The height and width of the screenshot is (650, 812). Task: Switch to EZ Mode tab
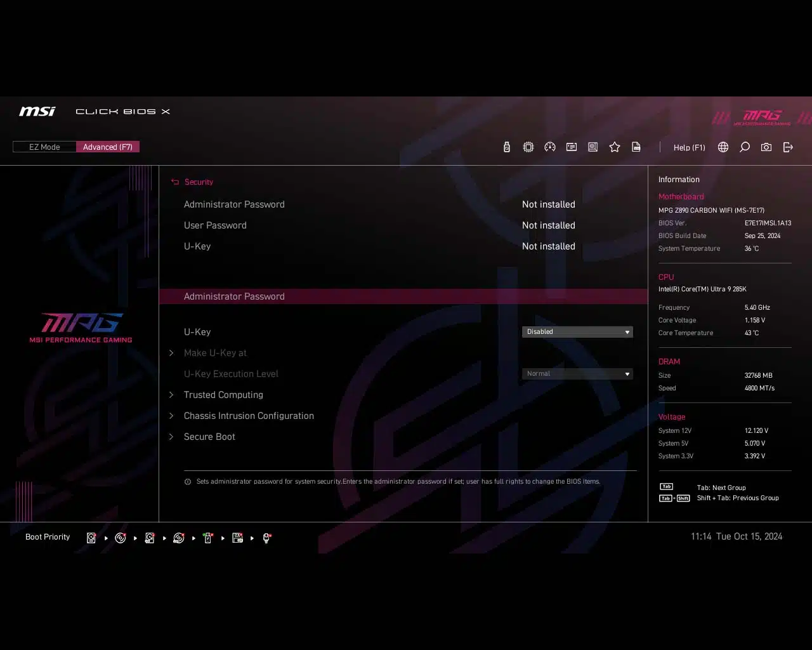tap(44, 147)
